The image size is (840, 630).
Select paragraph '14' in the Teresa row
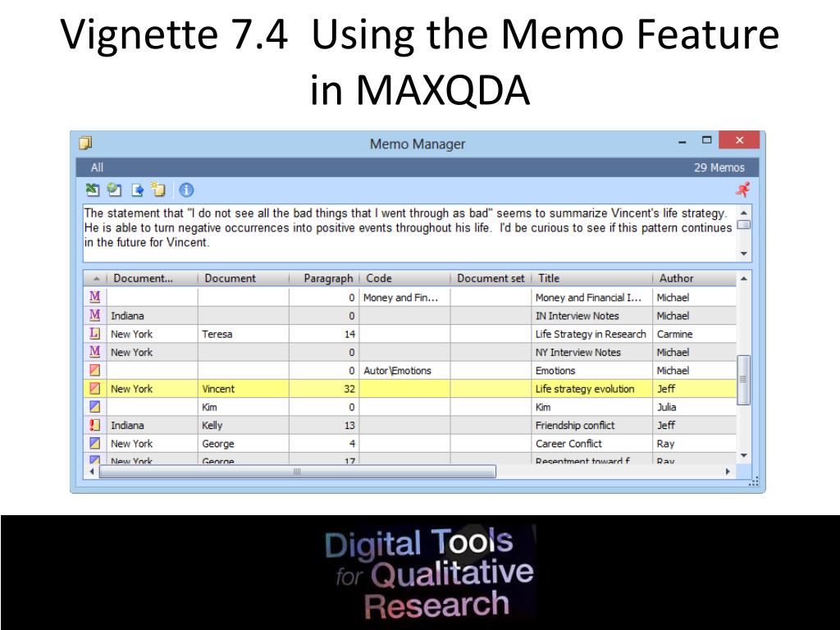349,334
